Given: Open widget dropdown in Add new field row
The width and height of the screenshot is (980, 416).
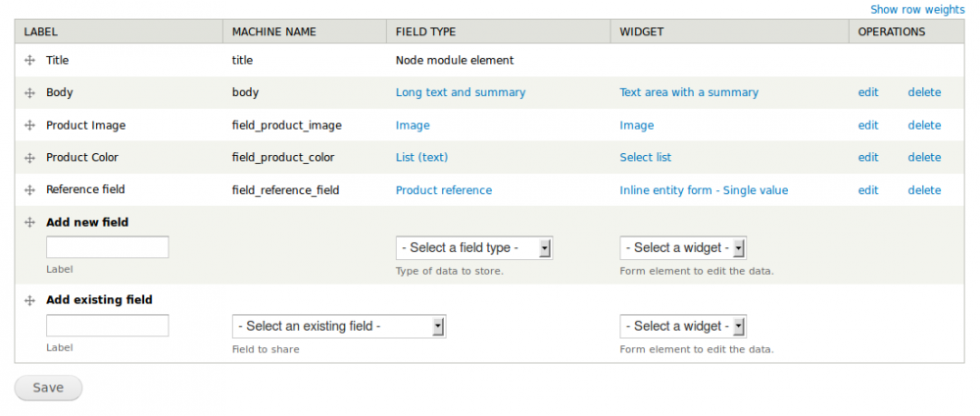Looking at the screenshot, I should coord(683,248).
